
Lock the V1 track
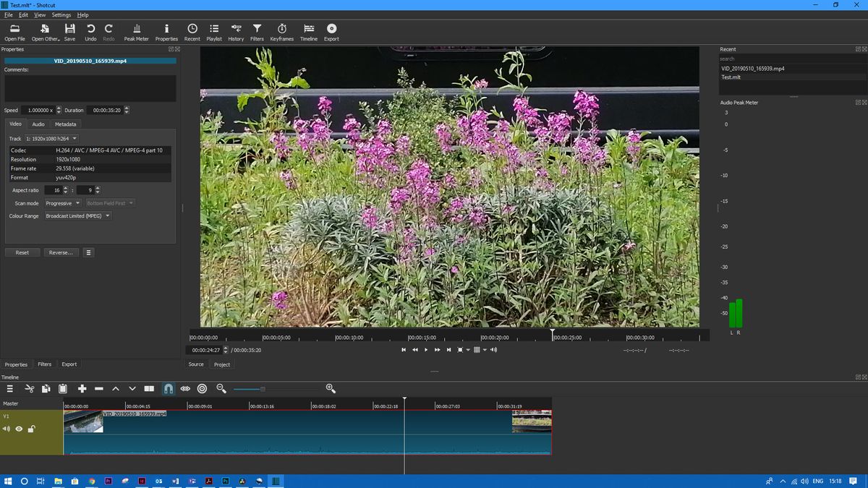[32, 429]
